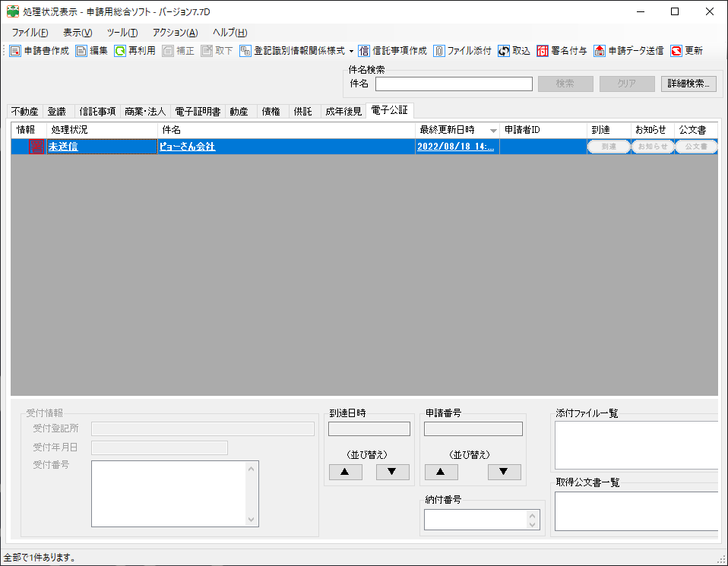Screen dimensions: 728x566
Task: Open 詳細検索... advanced search
Action: (688, 84)
